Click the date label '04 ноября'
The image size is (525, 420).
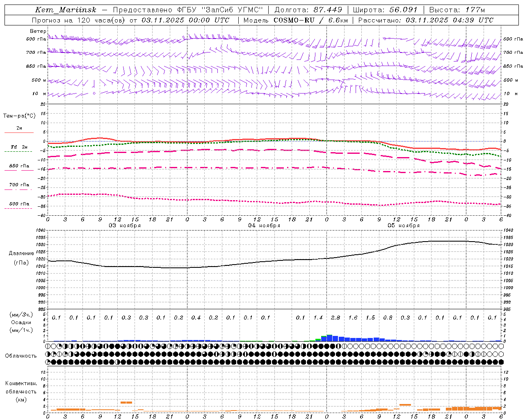click(264, 226)
